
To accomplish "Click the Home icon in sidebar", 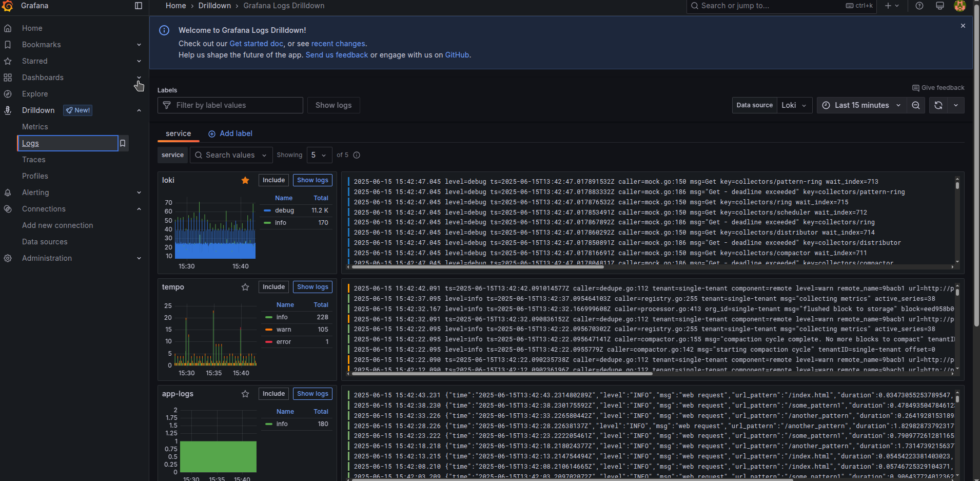I will 8,28.
